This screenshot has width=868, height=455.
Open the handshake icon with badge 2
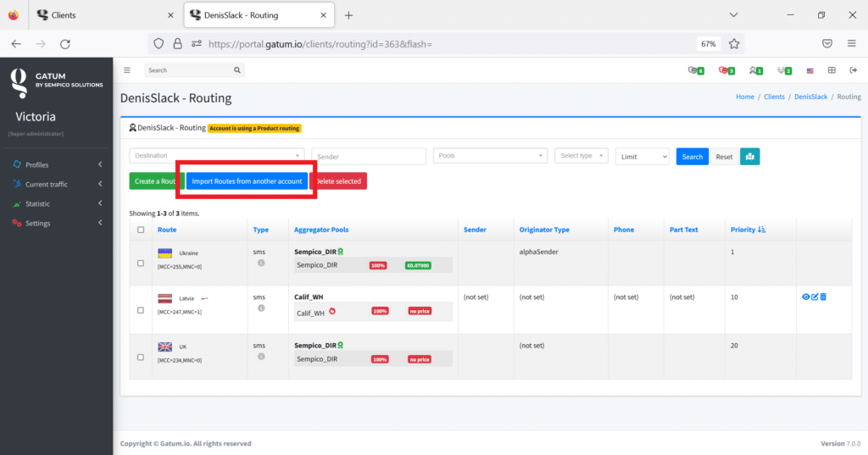[784, 70]
